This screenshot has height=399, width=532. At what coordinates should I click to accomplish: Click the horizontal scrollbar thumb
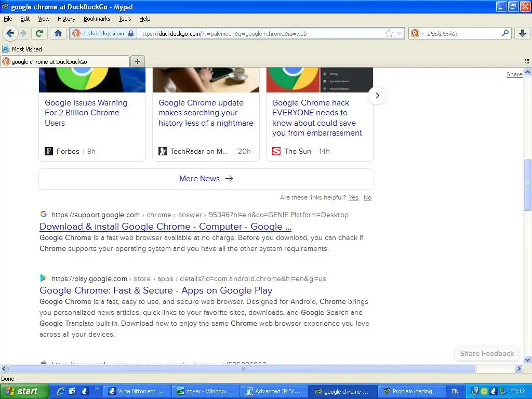click(x=242, y=368)
